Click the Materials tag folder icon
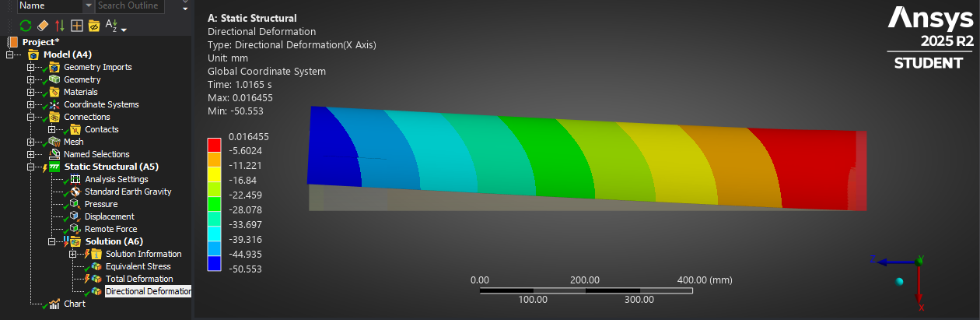The height and width of the screenshot is (320, 980). point(54,92)
